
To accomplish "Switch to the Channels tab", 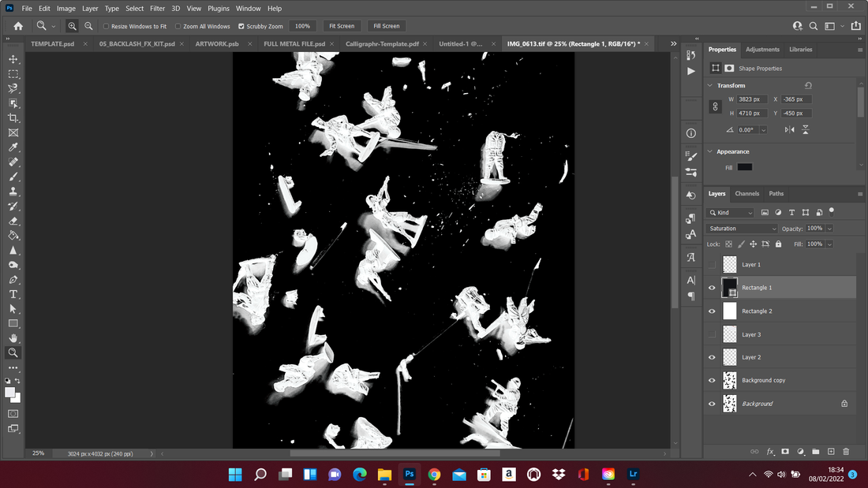I will click(x=746, y=194).
